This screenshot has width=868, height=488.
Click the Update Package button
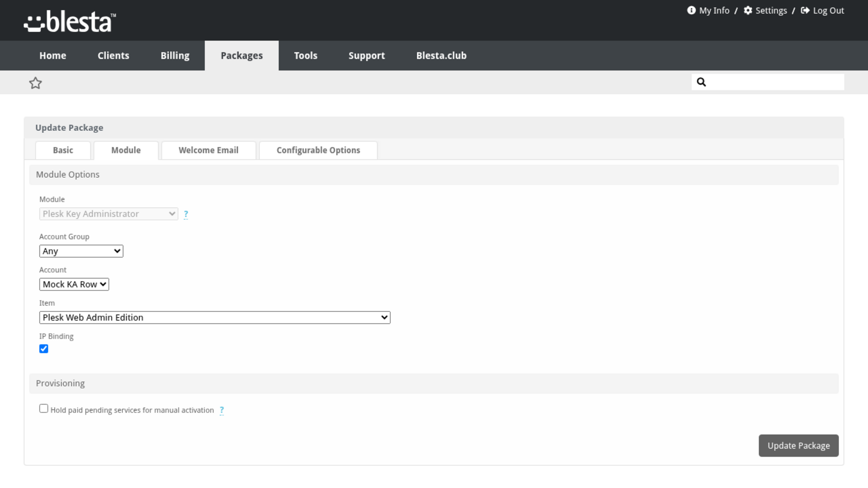(x=798, y=446)
